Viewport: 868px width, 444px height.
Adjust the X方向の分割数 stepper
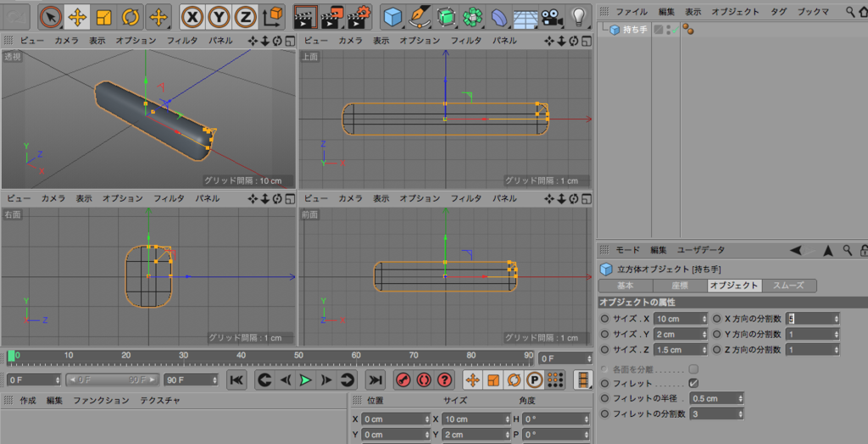836,319
